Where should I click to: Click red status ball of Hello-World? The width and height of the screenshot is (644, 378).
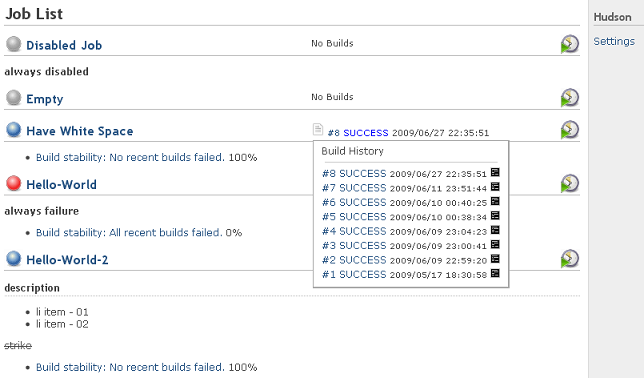pyautogui.click(x=14, y=183)
